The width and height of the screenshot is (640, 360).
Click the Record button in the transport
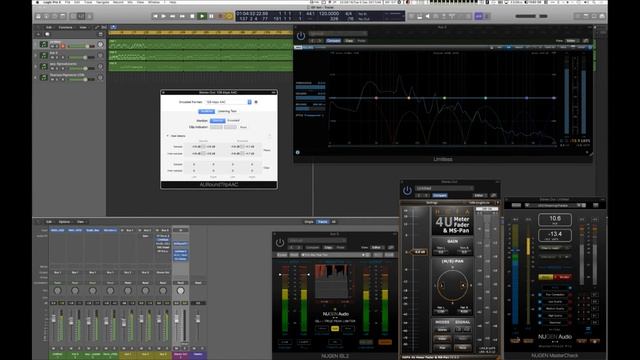pos(221,16)
